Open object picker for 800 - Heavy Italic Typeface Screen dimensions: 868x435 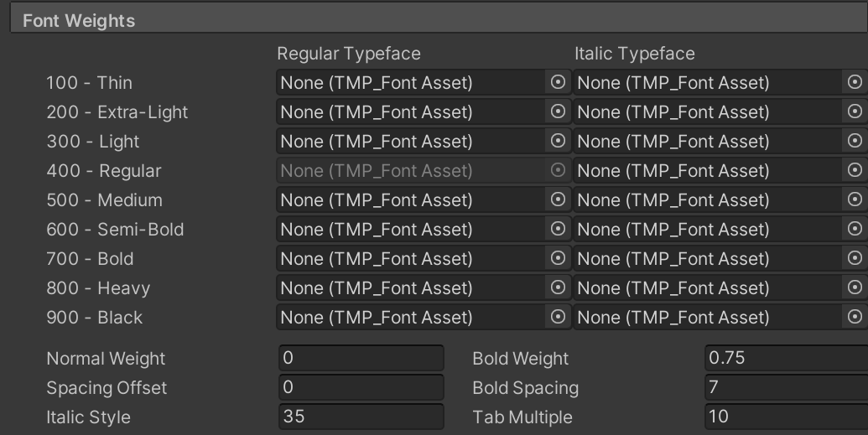pos(855,287)
